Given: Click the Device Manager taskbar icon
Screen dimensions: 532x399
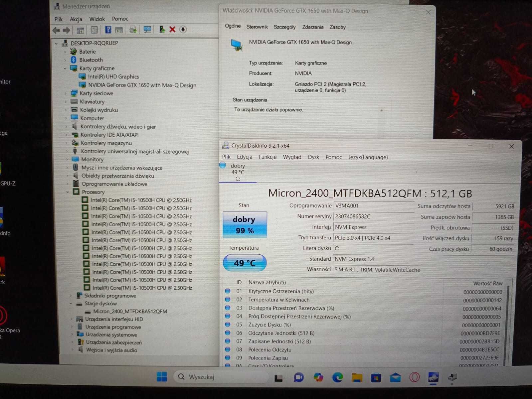Looking at the screenshot, I should tap(452, 377).
